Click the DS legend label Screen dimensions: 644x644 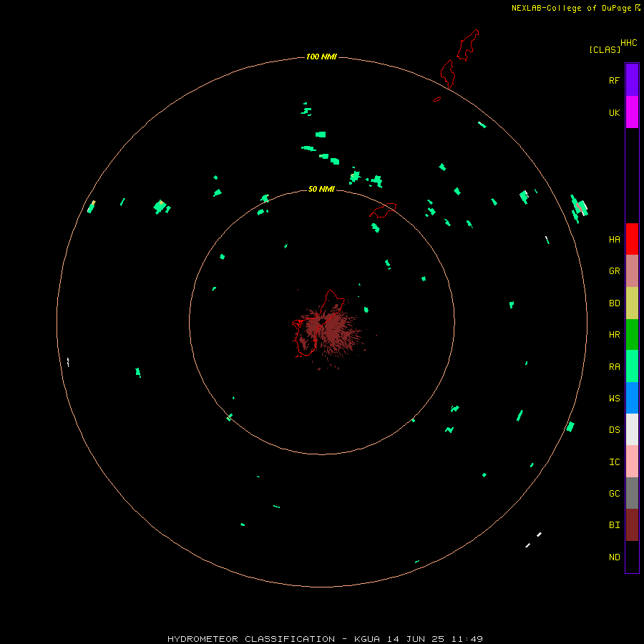(614, 430)
